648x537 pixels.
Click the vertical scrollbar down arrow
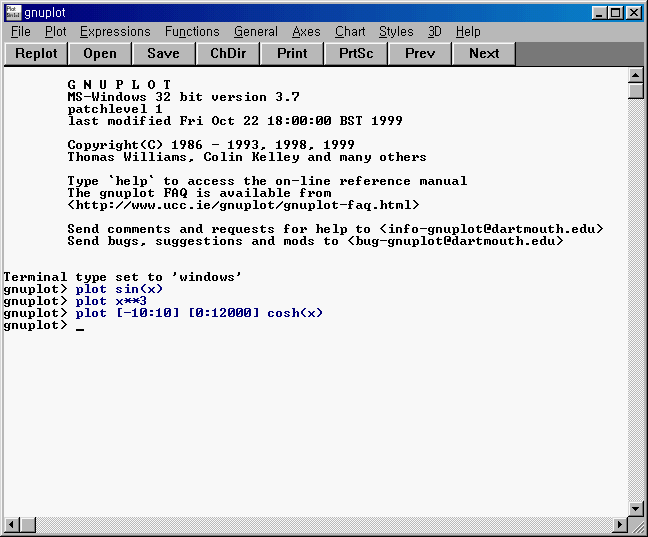636,509
